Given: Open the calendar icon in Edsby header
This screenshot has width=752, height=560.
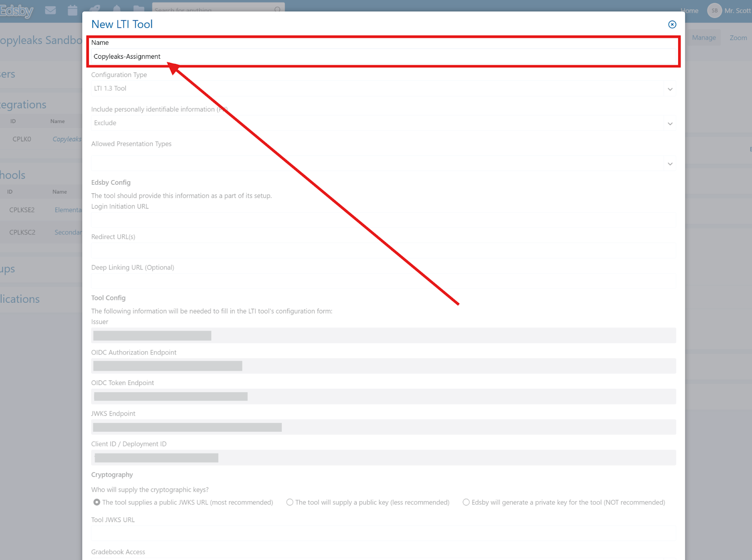Looking at the screenshot, I should [x=72, y=10].
